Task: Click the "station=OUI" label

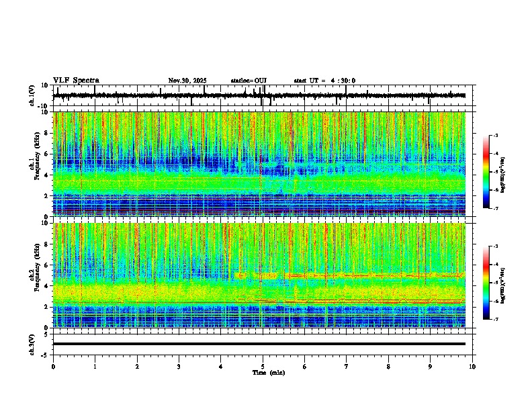Action: 249,81
